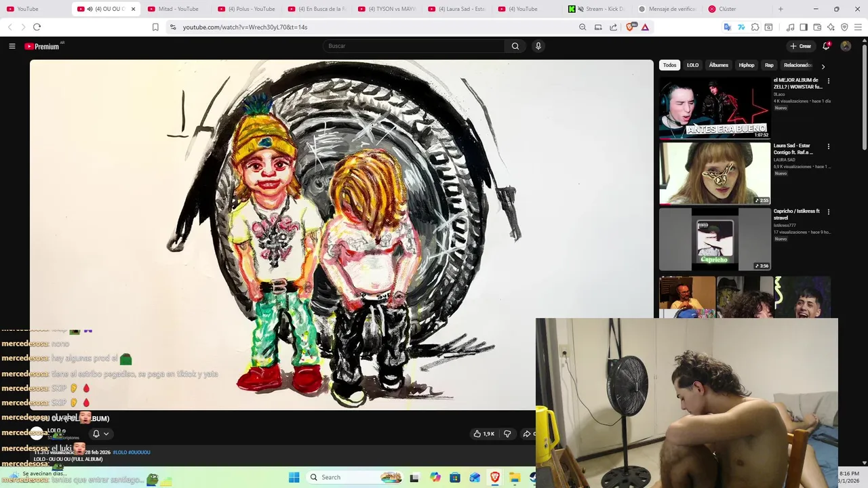Zoom out icon in address bar
Viewport: 868px width, 488px height.
click(583, 27)
